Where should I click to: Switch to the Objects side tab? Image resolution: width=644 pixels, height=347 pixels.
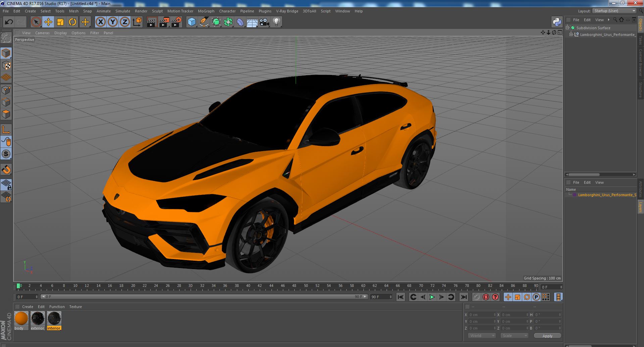641,25
